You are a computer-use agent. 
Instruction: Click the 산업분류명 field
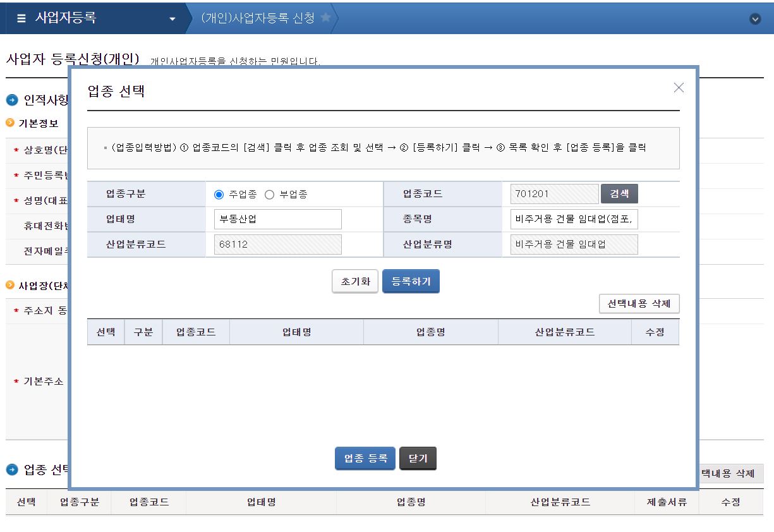574,245
